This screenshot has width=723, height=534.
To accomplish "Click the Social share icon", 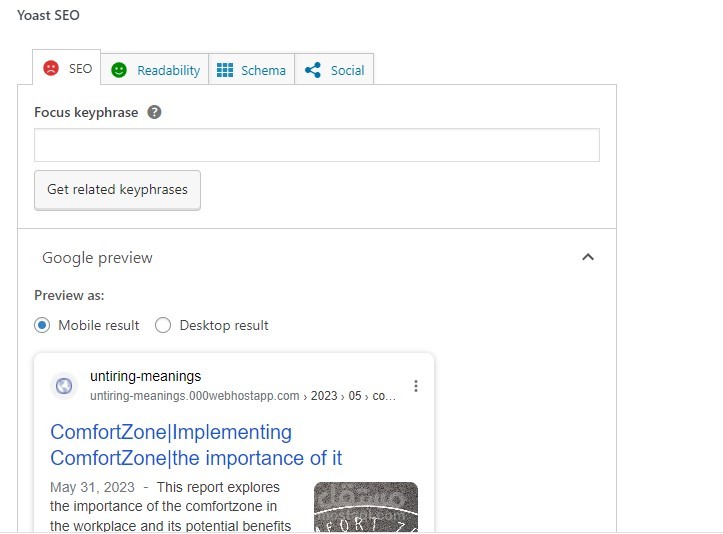I will point(313,70).
